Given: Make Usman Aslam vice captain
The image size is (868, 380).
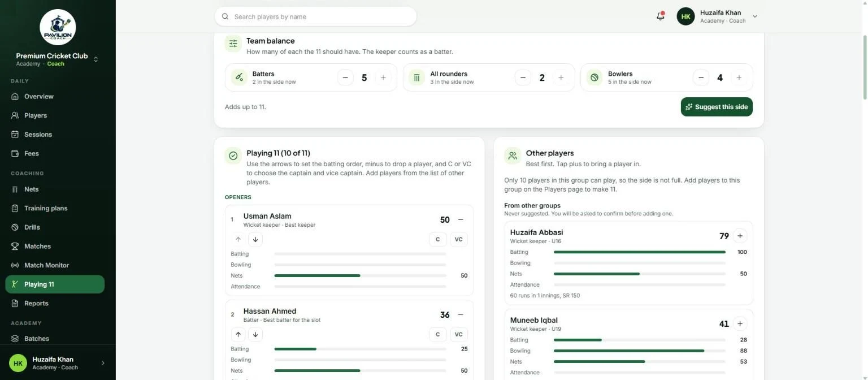Looking at the screenshot, I should [458, 239].
